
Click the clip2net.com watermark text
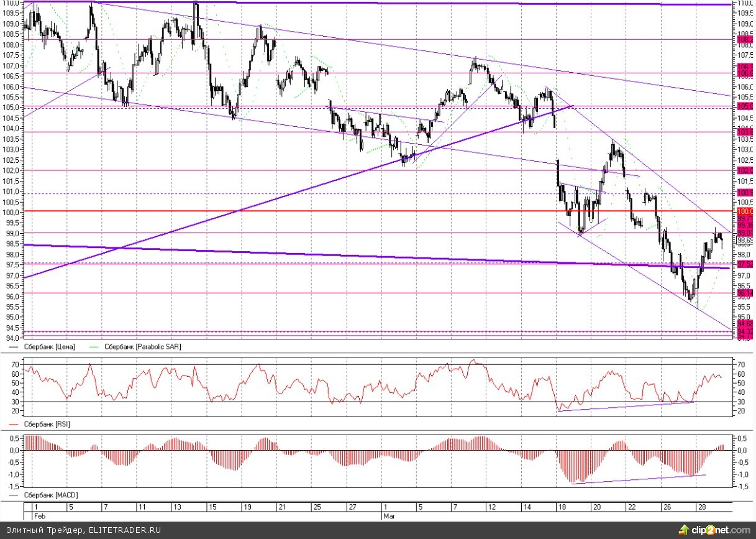[722, 530]
